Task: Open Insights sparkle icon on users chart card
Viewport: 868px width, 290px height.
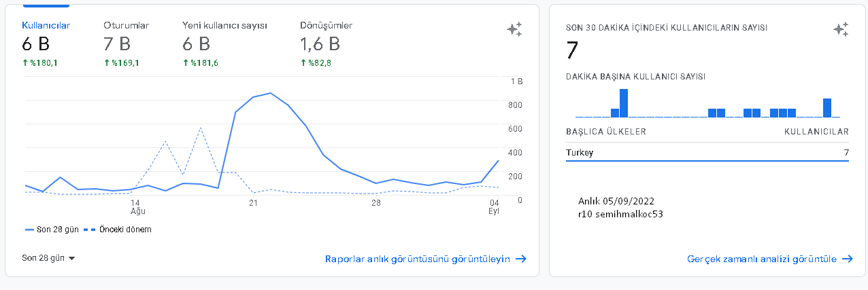Action: (x=514, y=29)
